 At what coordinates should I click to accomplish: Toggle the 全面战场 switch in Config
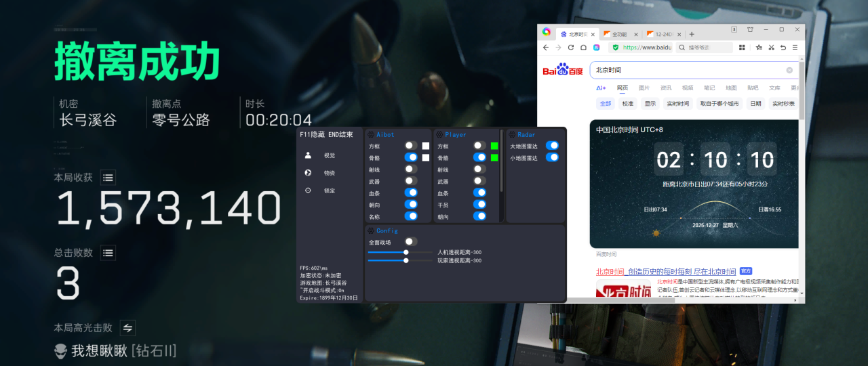point(411,242)
